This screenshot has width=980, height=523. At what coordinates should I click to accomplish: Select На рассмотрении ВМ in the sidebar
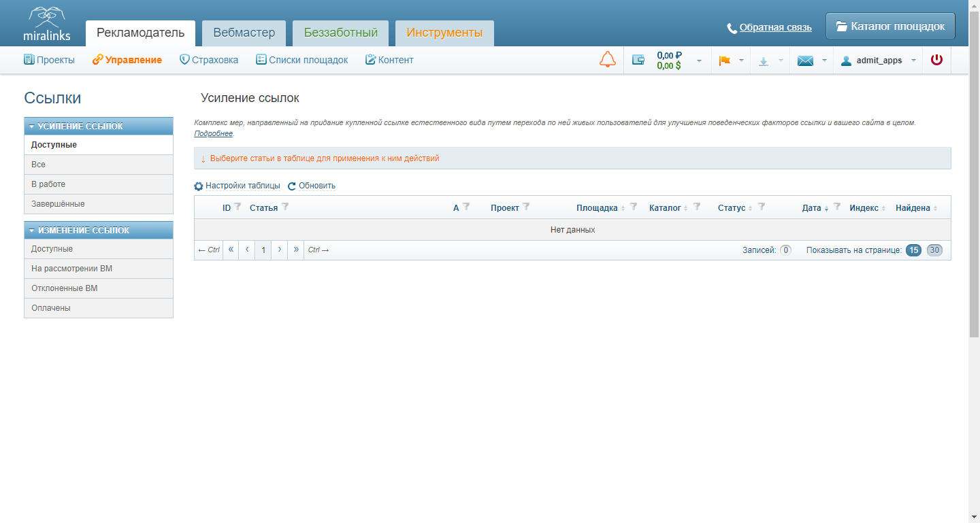[99, 269]
